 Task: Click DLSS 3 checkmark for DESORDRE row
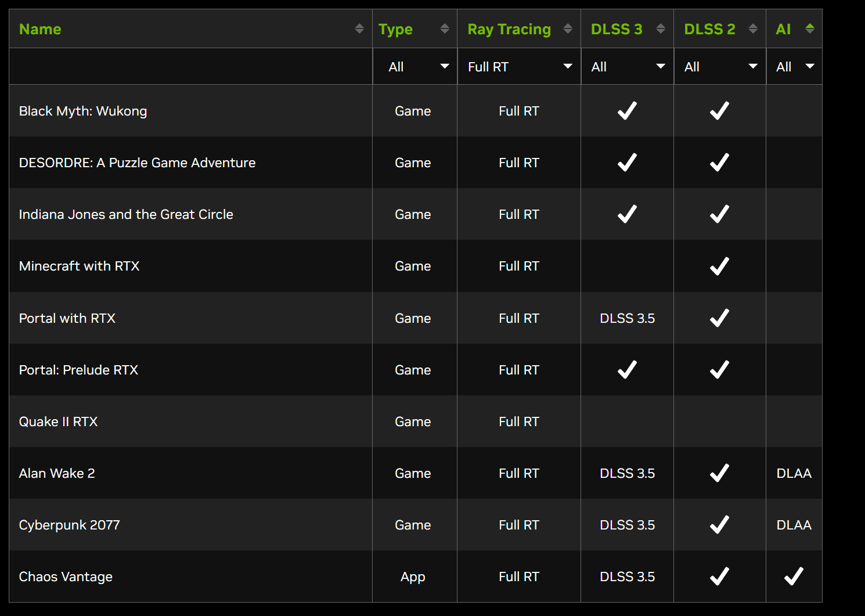point(627,162)
